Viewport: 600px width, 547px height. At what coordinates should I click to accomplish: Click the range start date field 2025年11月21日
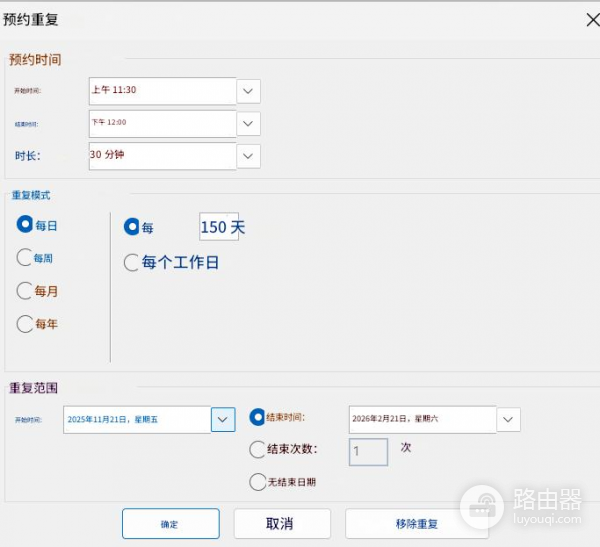coord(137,420)
